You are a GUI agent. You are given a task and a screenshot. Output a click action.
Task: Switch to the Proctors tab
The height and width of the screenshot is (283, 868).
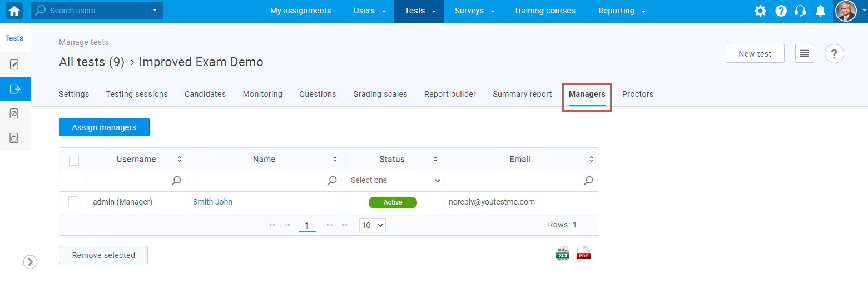pos(638,94)
